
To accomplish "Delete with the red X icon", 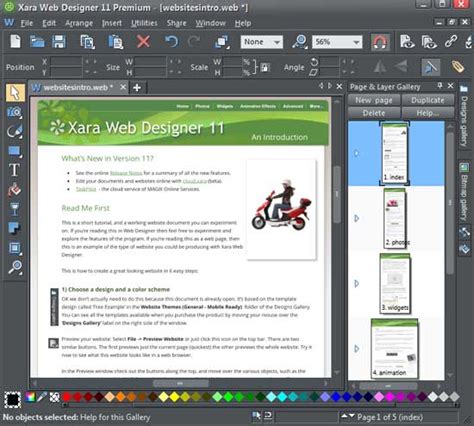I will pos(143,42).
